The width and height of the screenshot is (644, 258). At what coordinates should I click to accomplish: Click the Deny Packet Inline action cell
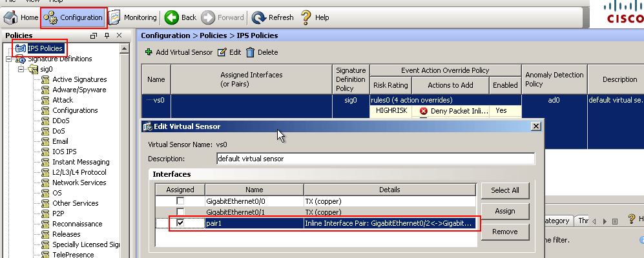click(x=451, y=111)
